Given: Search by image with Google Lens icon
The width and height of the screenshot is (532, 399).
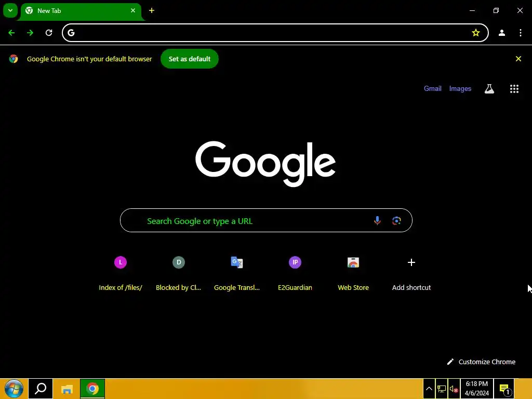Looking at the screenshot, I should coord(396,220).
